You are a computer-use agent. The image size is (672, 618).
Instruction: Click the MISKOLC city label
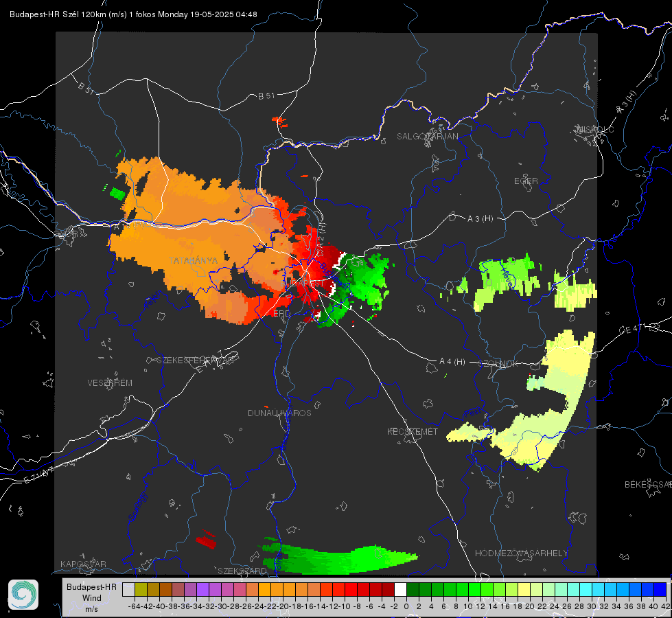pyautogui.click(x=595, y=129)
